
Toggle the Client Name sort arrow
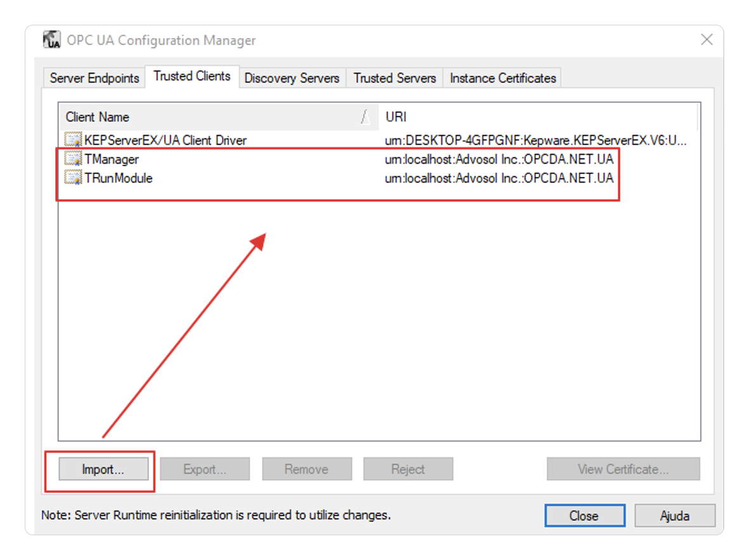click(x=365, y=117)
